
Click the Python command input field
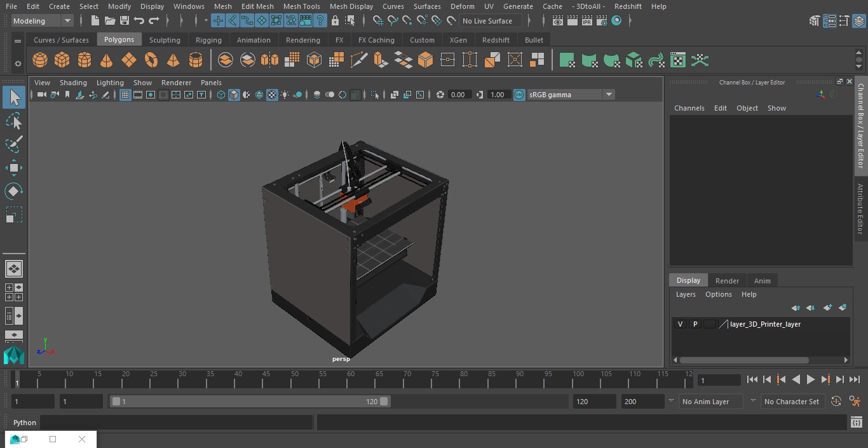tap(177, 423)
